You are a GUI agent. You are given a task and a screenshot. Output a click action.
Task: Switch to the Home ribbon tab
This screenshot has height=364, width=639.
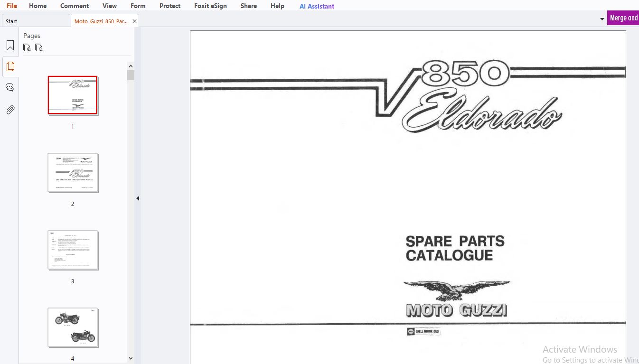click(38, 6)
